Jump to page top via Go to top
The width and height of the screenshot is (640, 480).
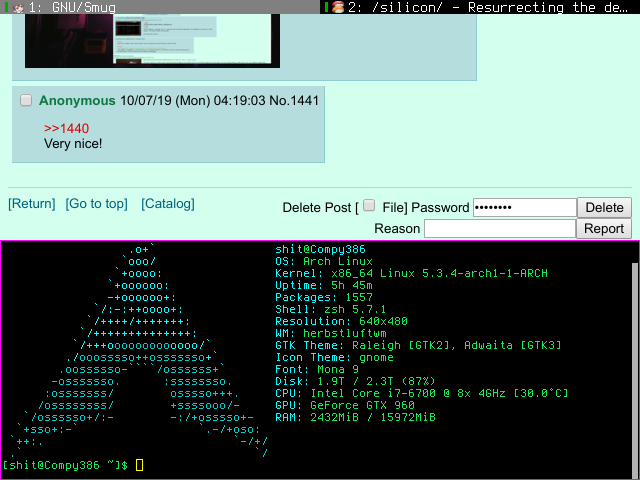[x=97, y=204]
